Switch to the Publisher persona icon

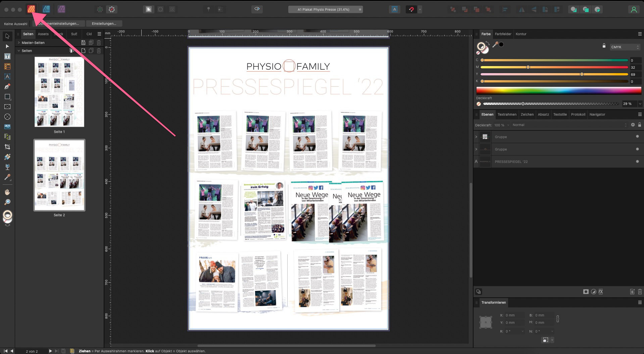[x=31, y=9]
